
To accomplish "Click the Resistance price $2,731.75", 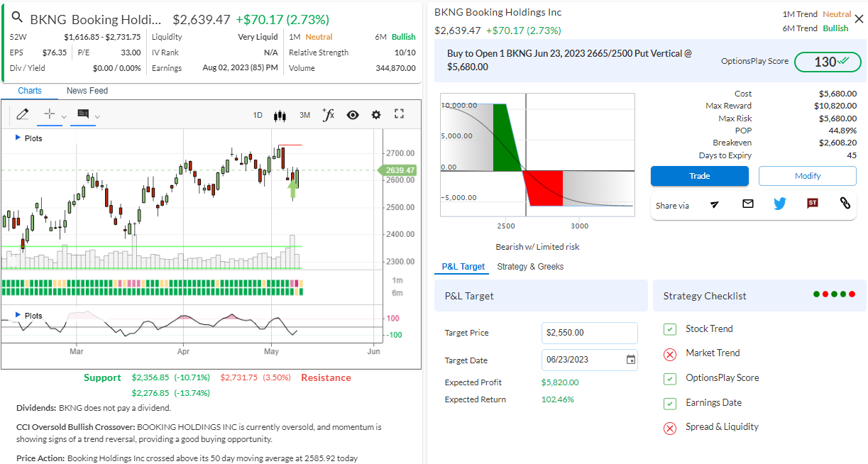I will click(239, 377).
